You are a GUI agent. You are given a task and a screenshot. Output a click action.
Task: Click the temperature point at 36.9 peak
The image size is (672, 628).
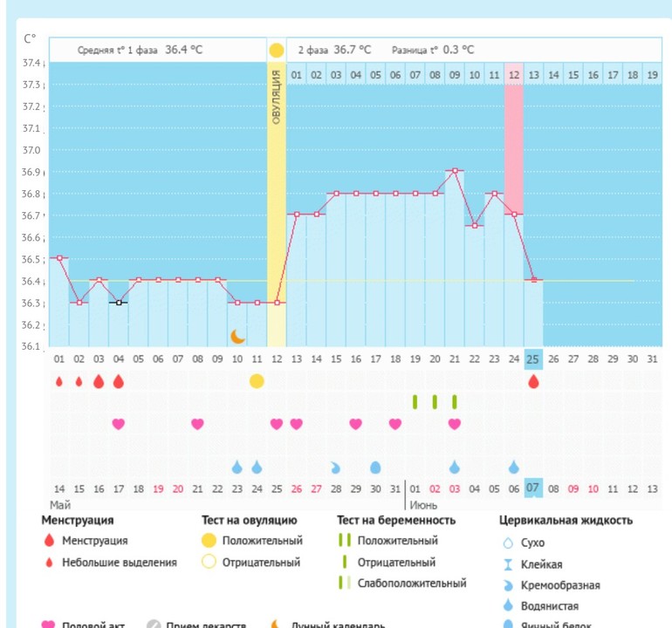point(455,171)
